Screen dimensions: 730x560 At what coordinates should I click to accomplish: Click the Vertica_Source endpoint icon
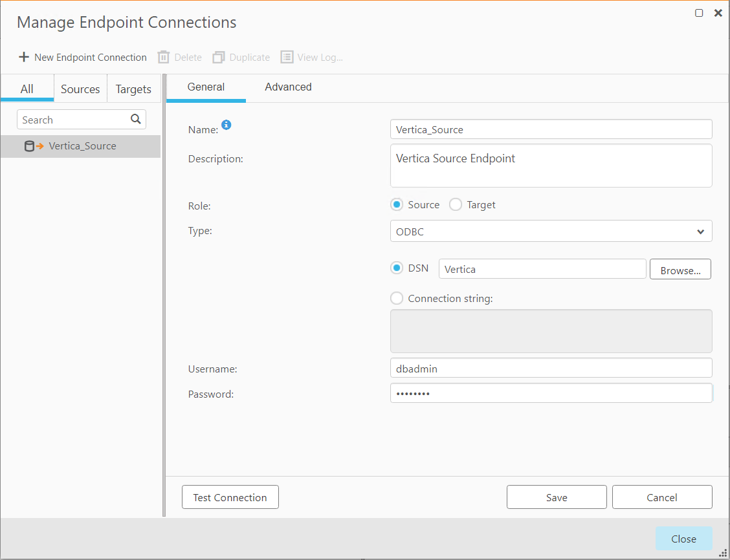[x=30, y=145]
